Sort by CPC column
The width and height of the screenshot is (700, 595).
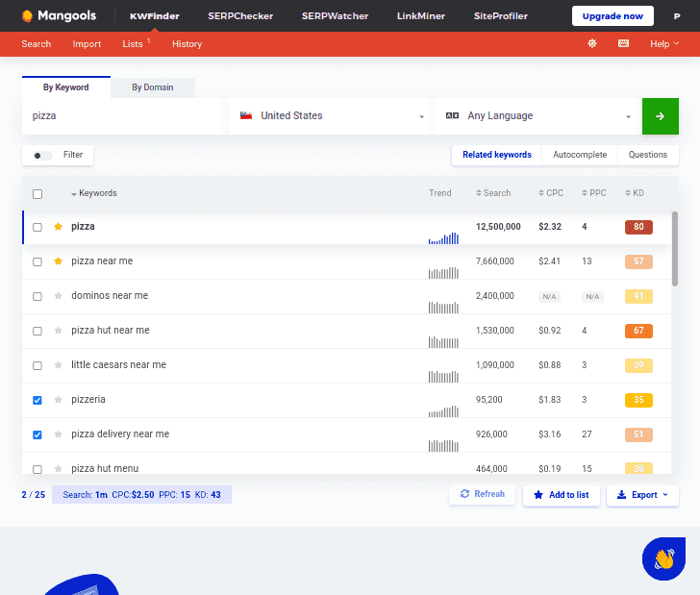(550, 193)
